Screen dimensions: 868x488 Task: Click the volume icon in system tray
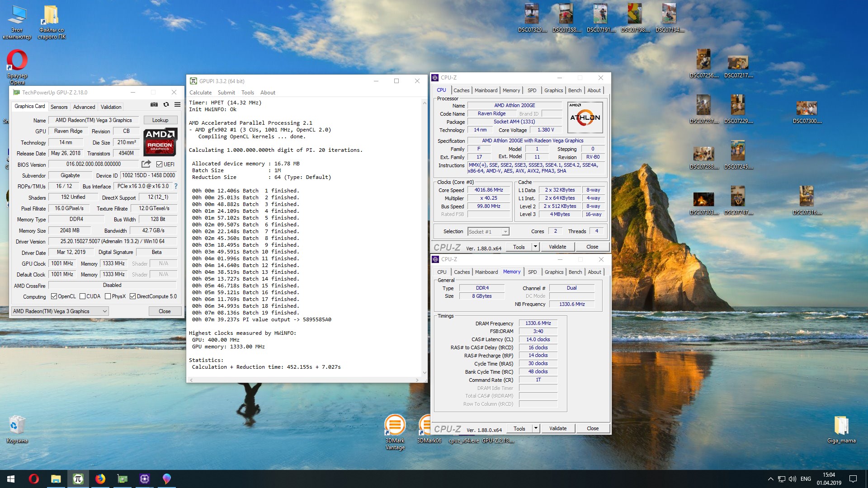792,479
